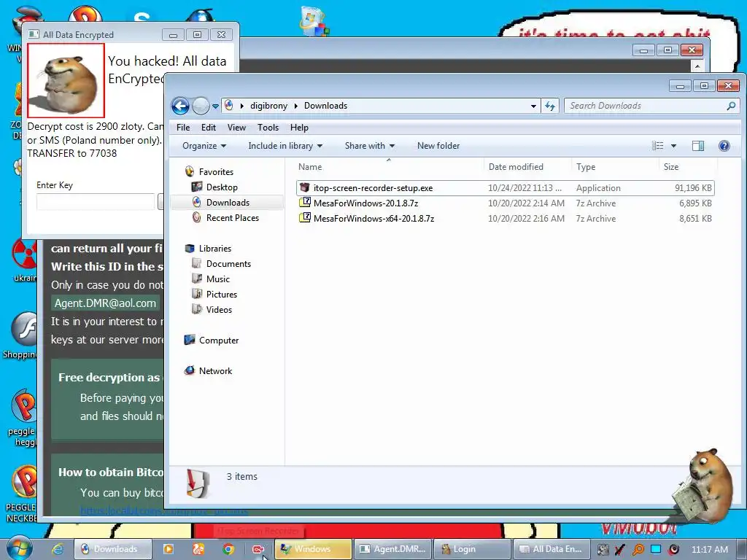Click the search magnifier icon
This screenshot has width=747, height=560.
731,106
